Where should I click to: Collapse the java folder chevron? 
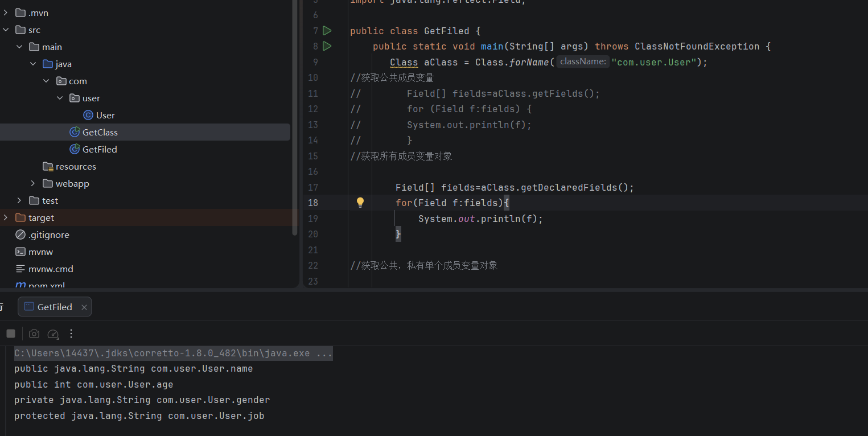33,64
